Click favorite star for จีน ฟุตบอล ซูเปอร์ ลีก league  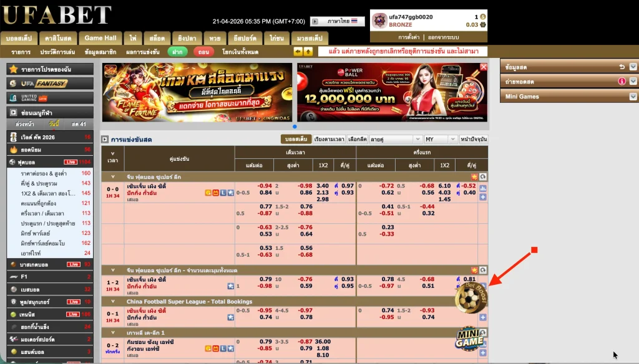click(x=474, y=177)
